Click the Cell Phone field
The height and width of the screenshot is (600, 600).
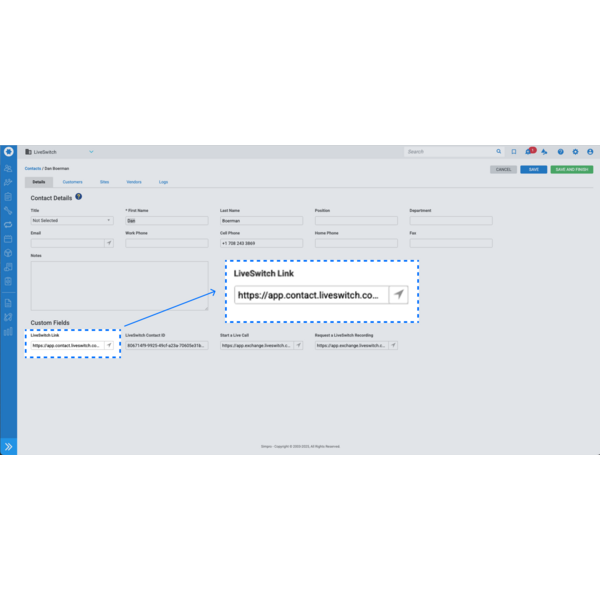pos(261,243)
